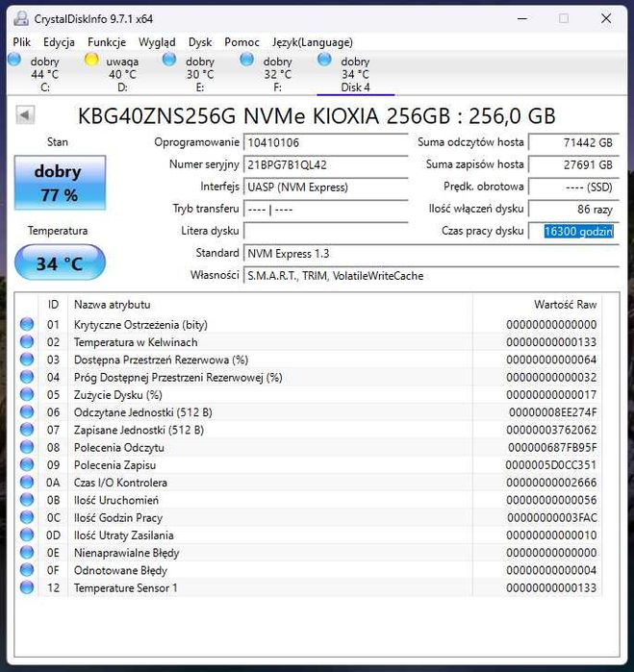Open the Plik menu
Viewport: 634px width, 672px height.
(21, 42)
